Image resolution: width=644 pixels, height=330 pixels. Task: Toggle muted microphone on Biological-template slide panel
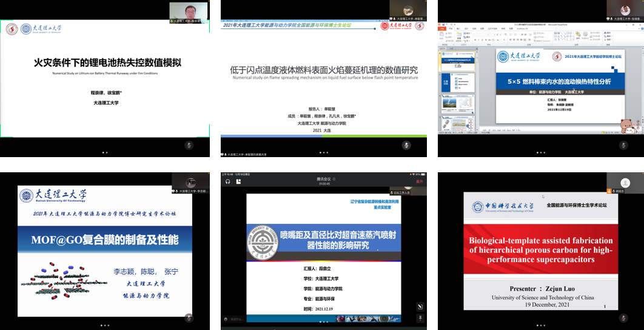623,318
